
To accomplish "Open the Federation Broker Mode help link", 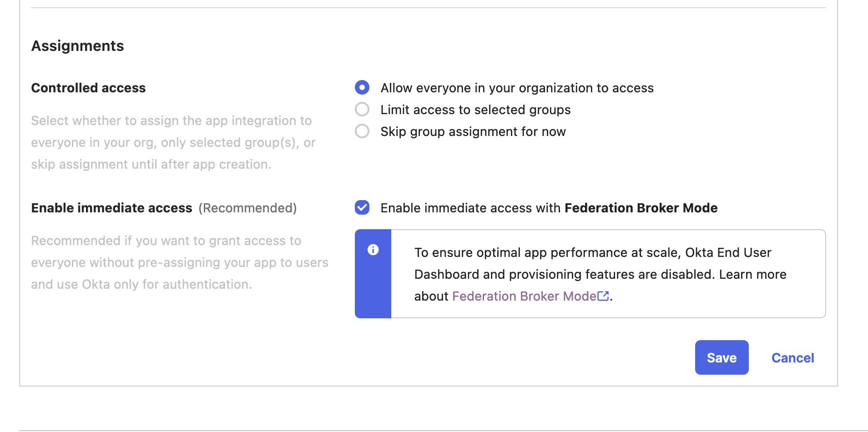I will pos(524,296).
